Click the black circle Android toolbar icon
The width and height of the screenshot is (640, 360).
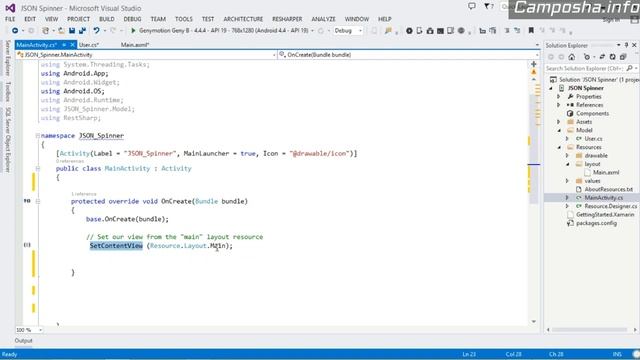409,31
